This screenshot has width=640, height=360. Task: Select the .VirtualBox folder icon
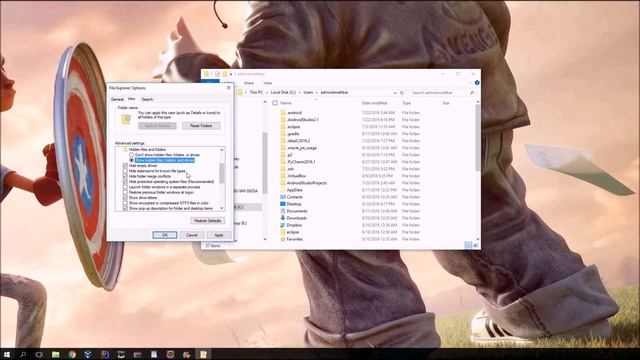[283, 176]
